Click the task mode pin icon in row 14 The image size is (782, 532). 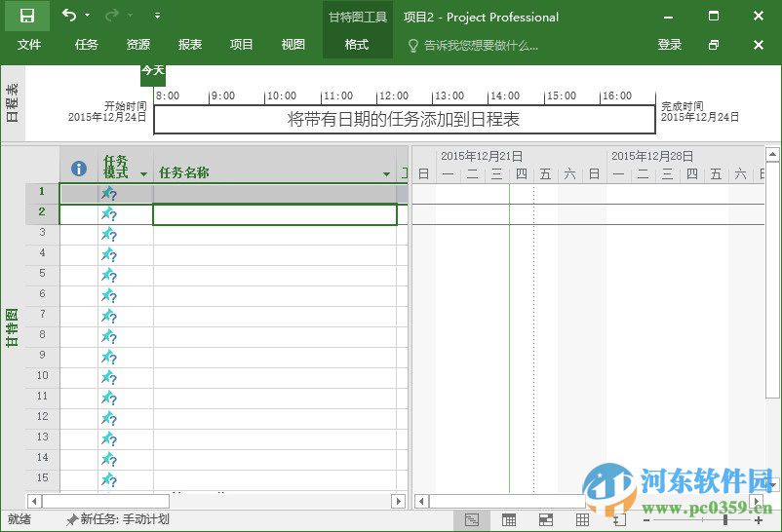pyautogui.click(x=109, y=459)
